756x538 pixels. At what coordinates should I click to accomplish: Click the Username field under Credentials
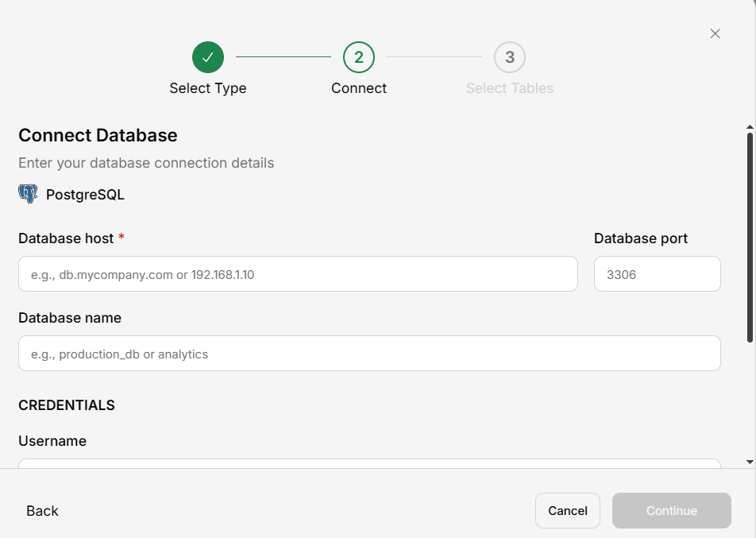click(369, 463)
